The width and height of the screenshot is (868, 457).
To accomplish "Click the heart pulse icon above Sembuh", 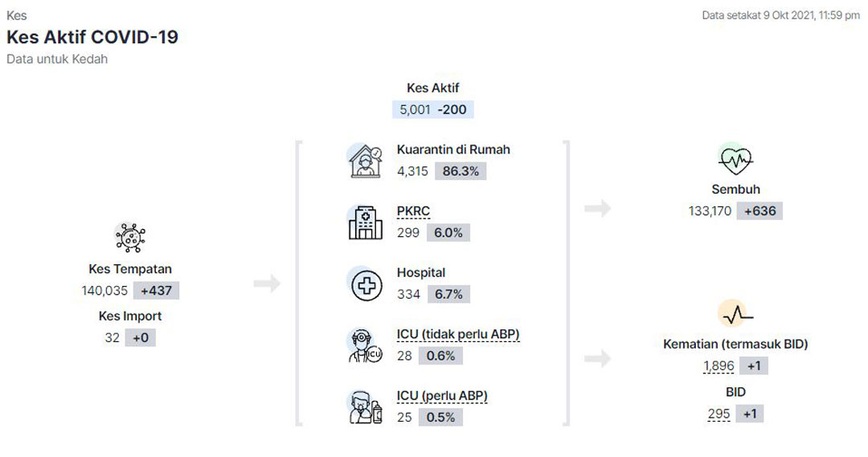I will tap(735, 159).
